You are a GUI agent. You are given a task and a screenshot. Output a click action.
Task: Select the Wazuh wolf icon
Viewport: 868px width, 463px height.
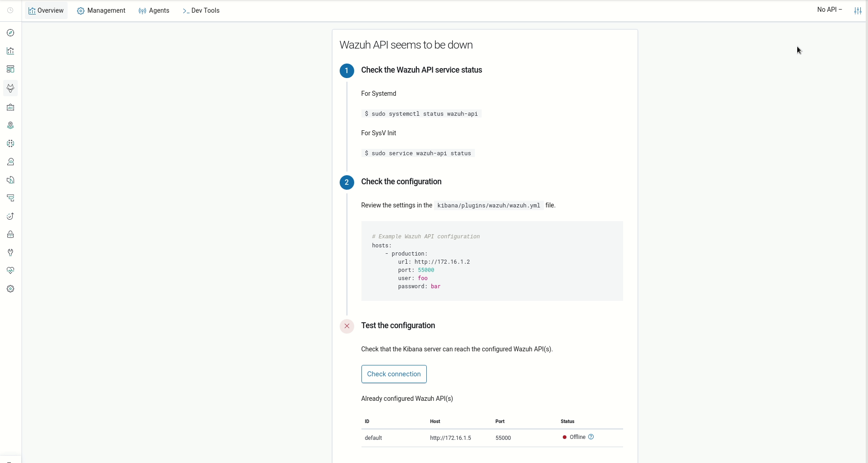coord(10,89)
